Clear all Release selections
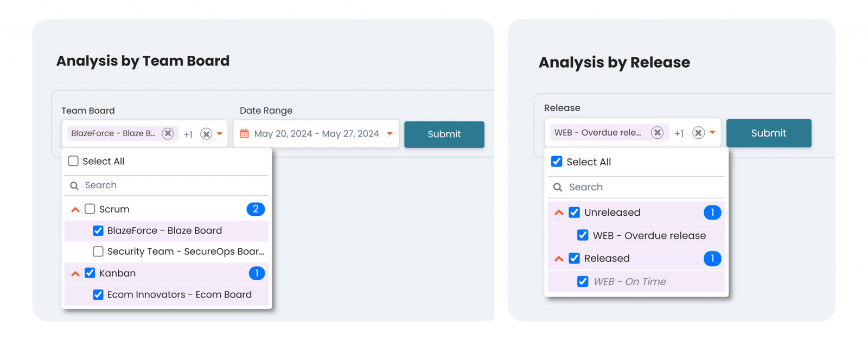Screen dimensions: 868x341 click(698, 133)
